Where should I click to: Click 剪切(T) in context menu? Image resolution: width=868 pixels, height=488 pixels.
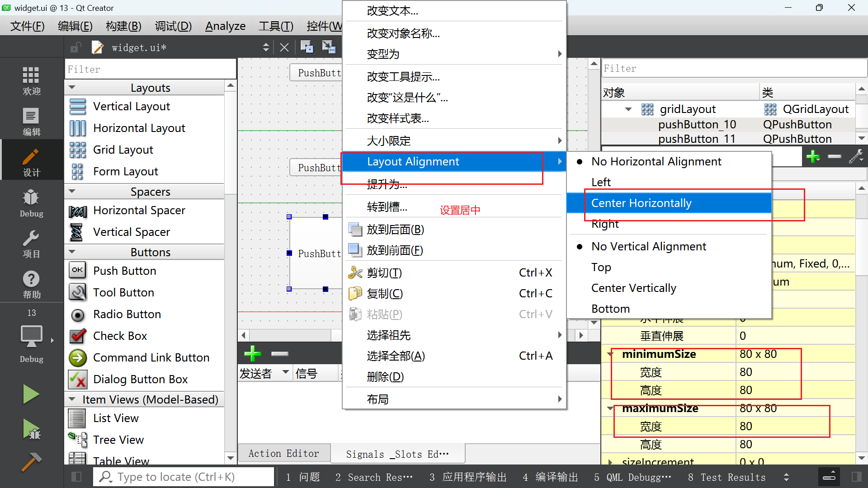point(454,272)
